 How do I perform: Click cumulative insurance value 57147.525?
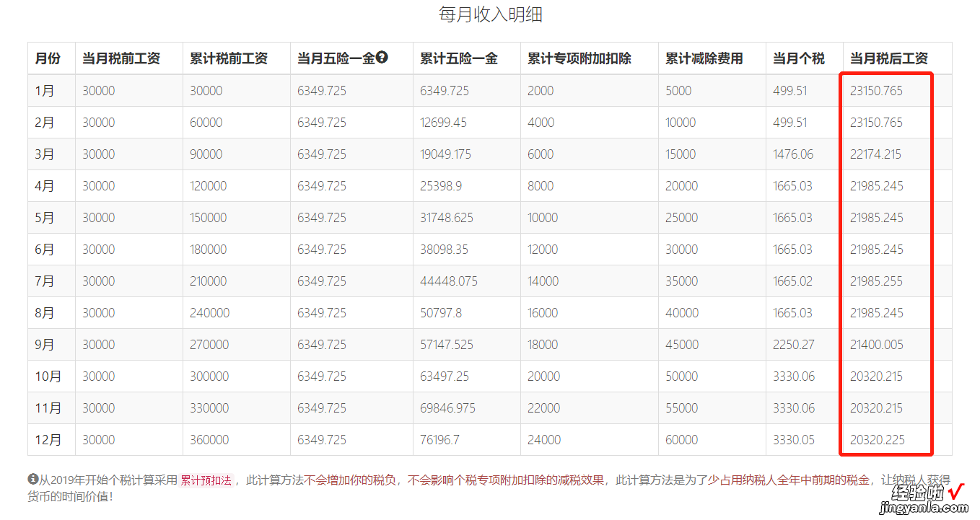447,345
